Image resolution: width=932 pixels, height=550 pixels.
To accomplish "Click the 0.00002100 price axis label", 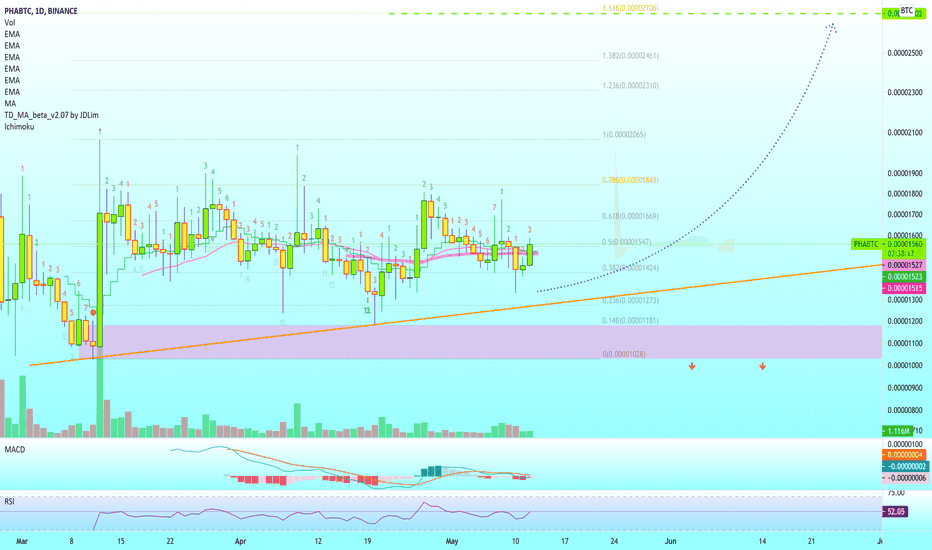I will [905, 132].
